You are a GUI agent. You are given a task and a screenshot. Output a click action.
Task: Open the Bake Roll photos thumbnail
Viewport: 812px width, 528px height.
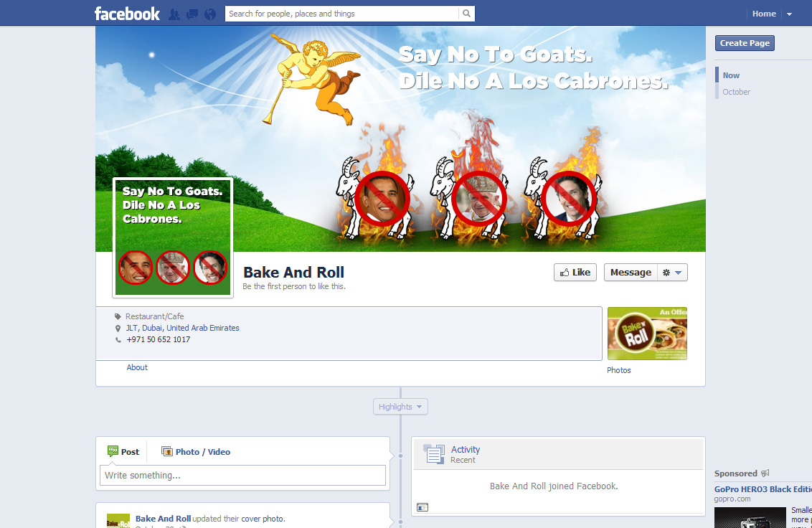[x=647, y=334]
